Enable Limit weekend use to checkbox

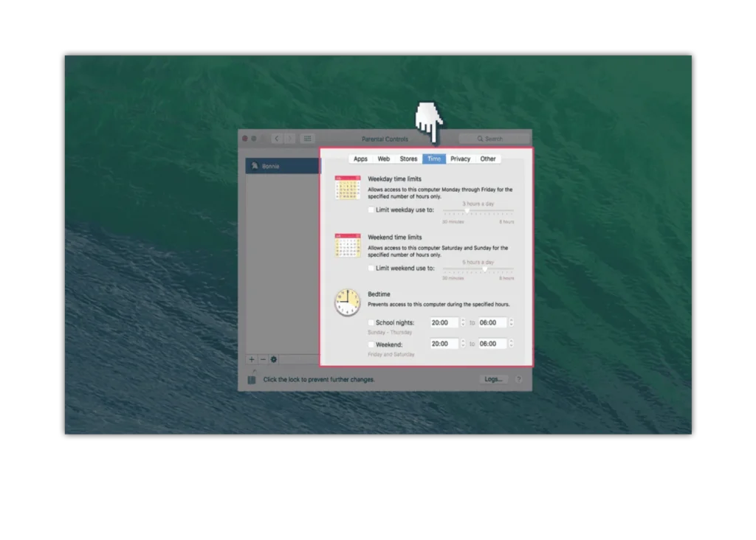(371, 269)
